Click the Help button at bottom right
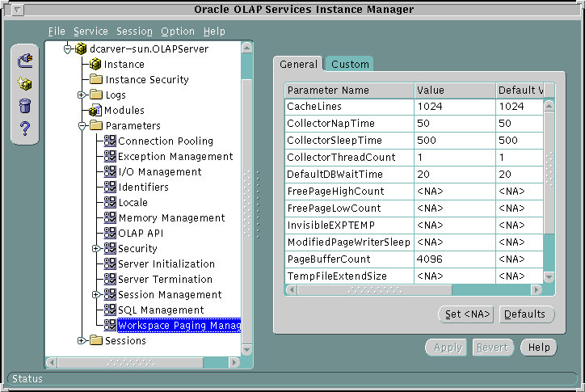The height and width of the screenshot is (392, 585). pos(539,348)
